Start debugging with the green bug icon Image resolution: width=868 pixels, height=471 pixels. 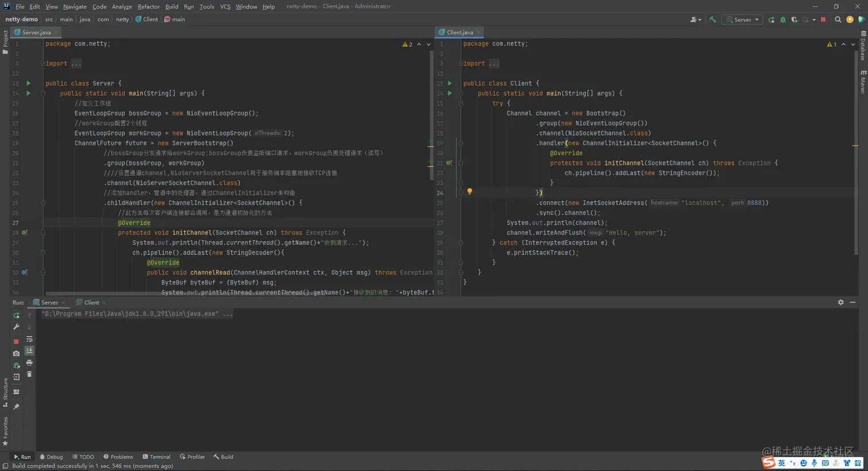pos(782,20)
